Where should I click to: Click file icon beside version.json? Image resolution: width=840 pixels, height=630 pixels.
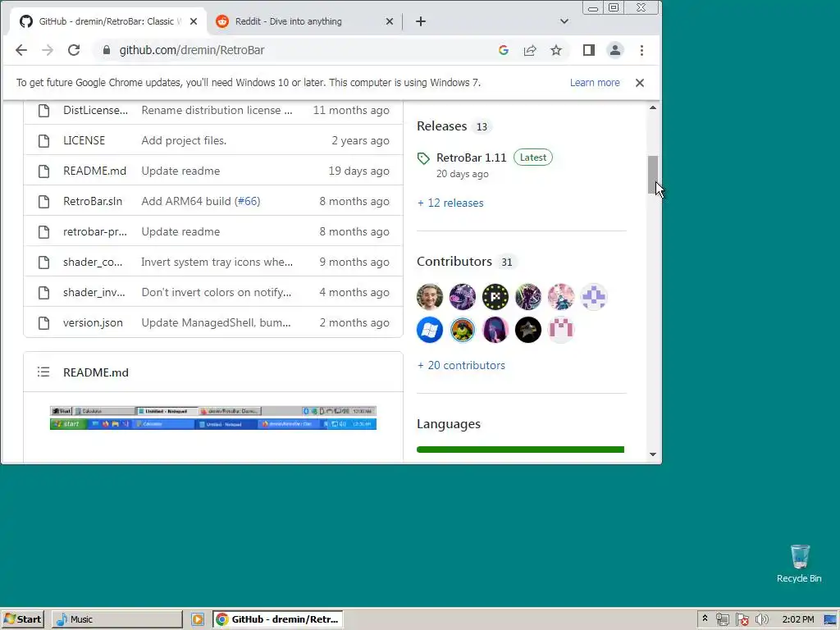click(44, 323)
